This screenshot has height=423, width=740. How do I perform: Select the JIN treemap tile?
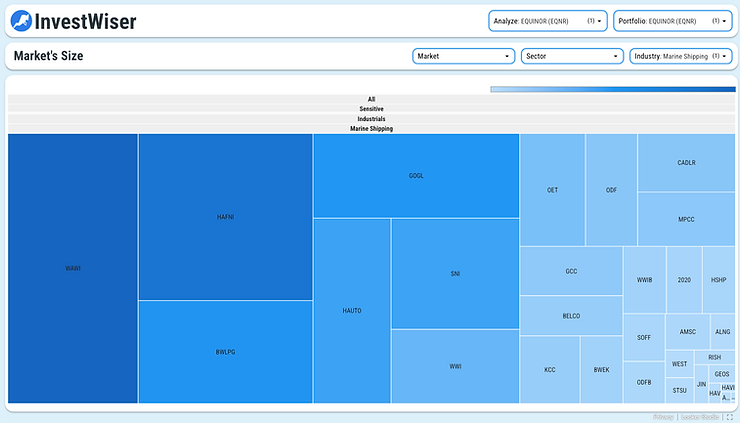click(x=701, y=384)
